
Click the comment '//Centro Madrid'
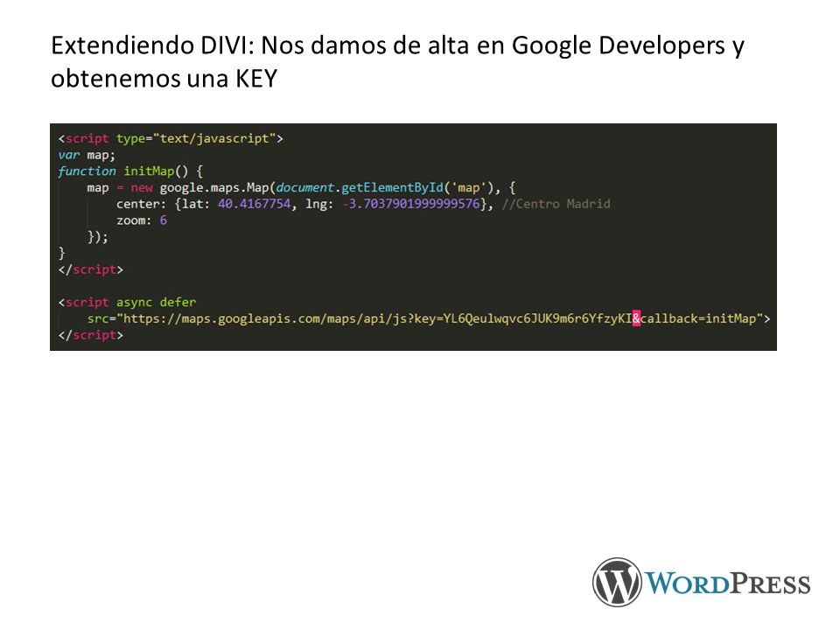pyautogui.click(x=556, y=204)
